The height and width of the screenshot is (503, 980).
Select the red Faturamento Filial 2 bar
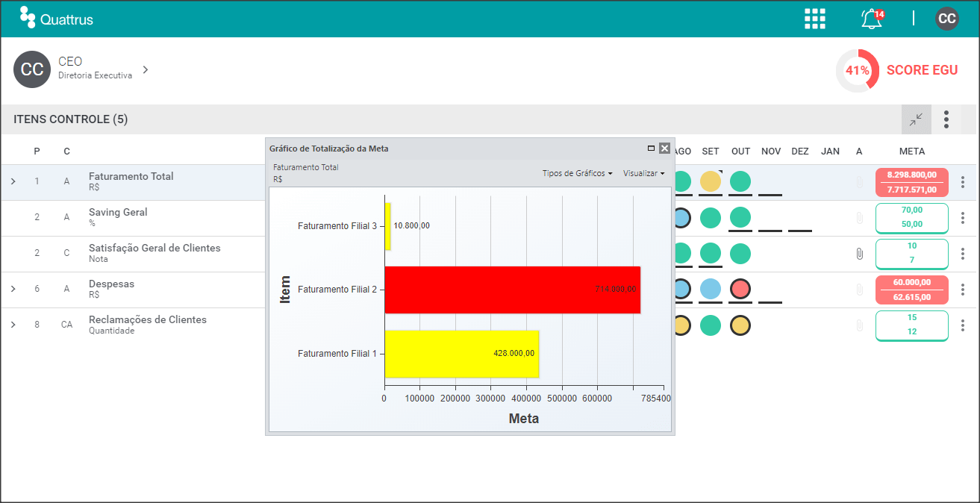pyautogui.click(x=512, y=290)
